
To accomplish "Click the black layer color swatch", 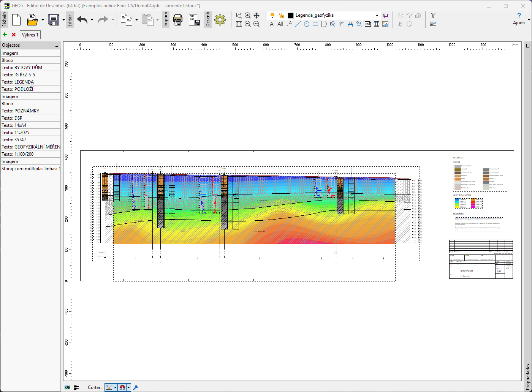I will point(291,16).
